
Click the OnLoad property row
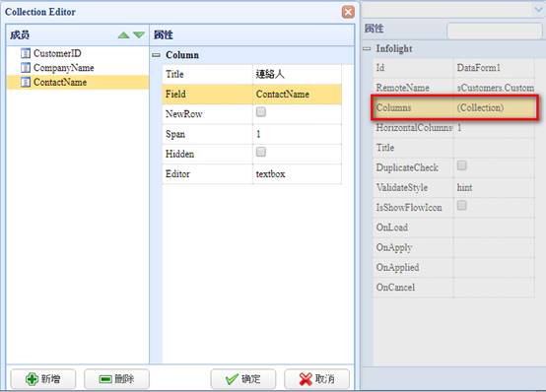[x=454, y=228]
